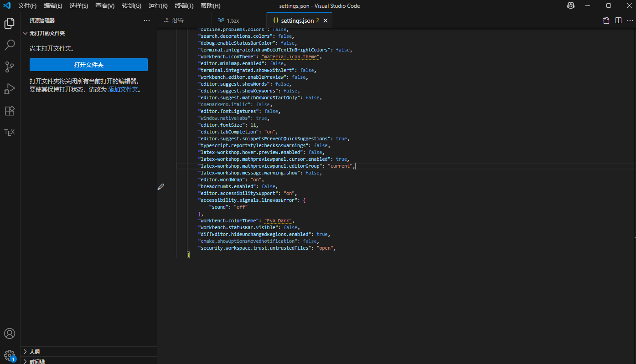Click the closing brace at file end
This screenshot has height=364, width=636.
click(x=188, y=255)
